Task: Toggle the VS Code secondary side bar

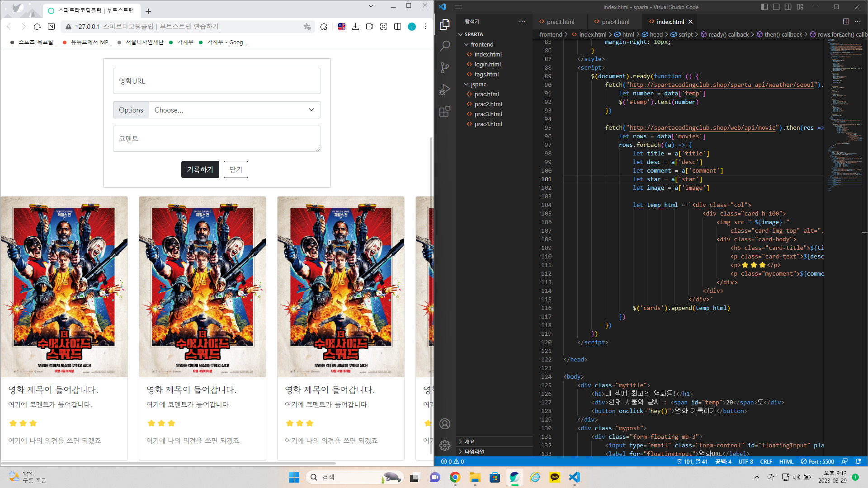Action: click(788, 7)
